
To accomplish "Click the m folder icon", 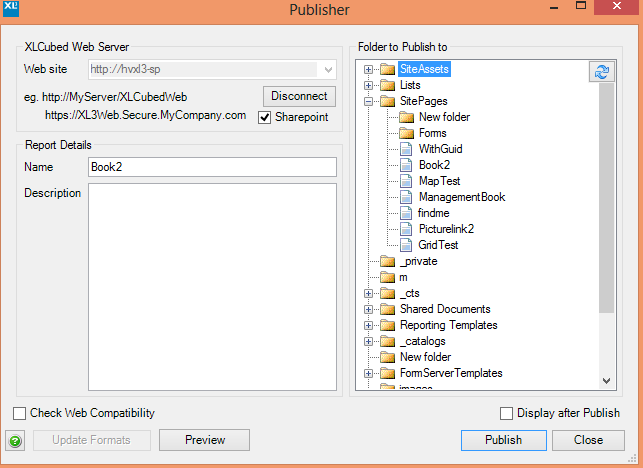I will (x=388, y=278).
